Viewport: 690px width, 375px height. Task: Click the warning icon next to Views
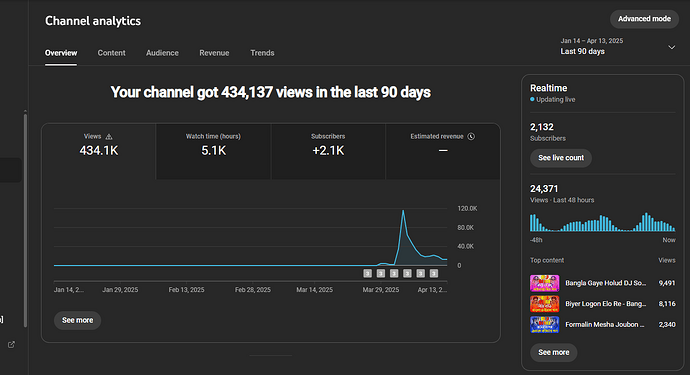(x=109, y=136)
